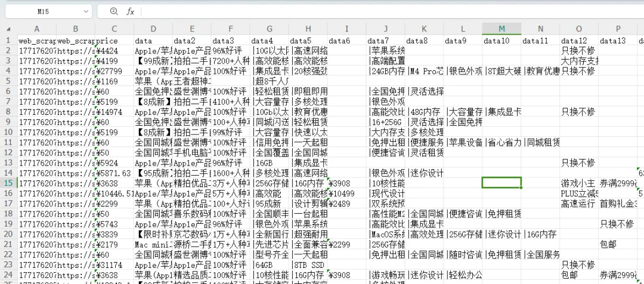644x284 pixels.
Task: Select highlighted row 15 header
Action: 8,183
